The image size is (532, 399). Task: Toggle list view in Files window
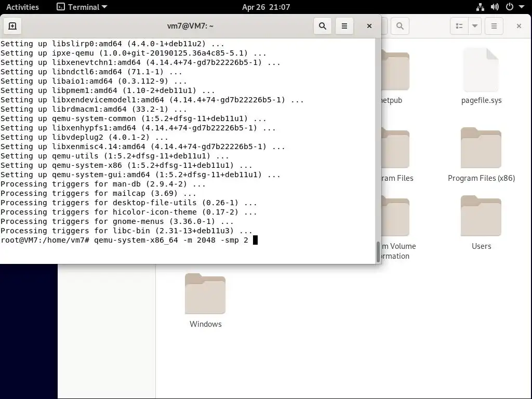[459, 26]
